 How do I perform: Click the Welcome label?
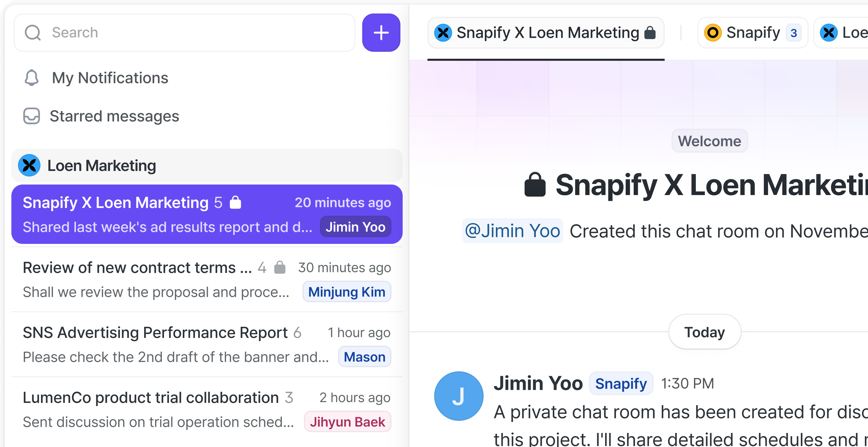[710, 141]
